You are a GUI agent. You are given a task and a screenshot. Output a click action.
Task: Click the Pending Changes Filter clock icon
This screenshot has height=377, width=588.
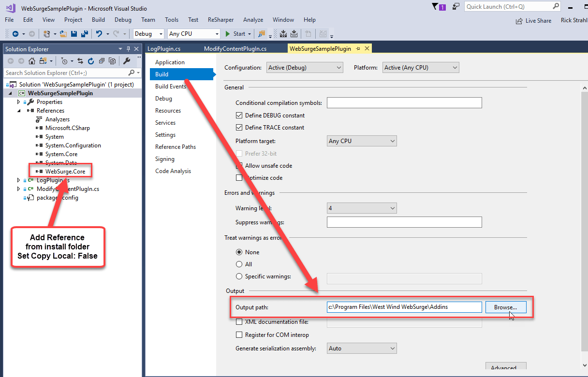click(64, 61)
